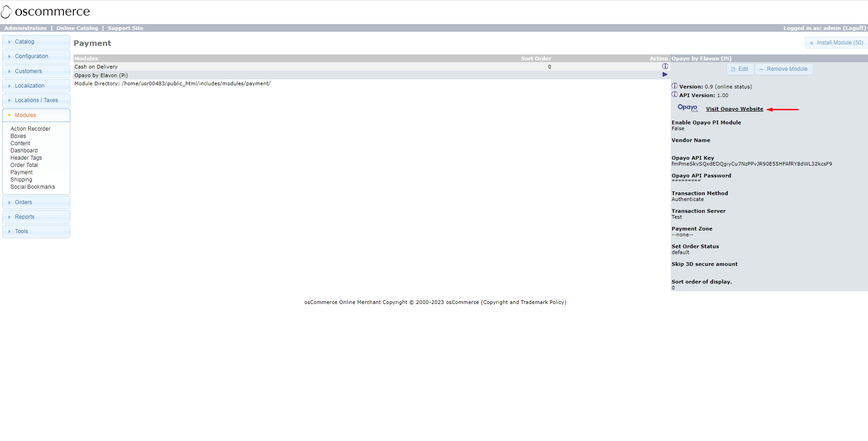Viewport: 868px width, 441px height.
Task: Click the info icon beside Cash on Delivery
Action: click(x=665, y=66)
